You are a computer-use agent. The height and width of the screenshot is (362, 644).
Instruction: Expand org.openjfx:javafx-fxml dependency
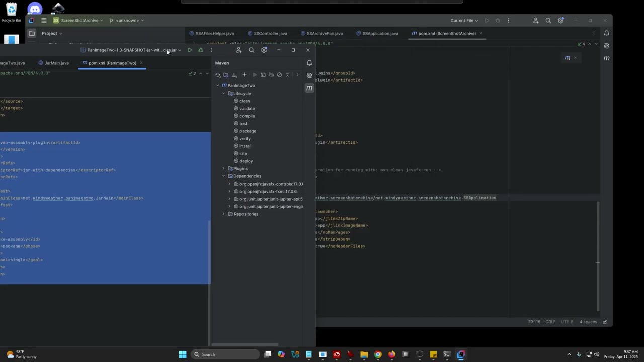[229, 191]
